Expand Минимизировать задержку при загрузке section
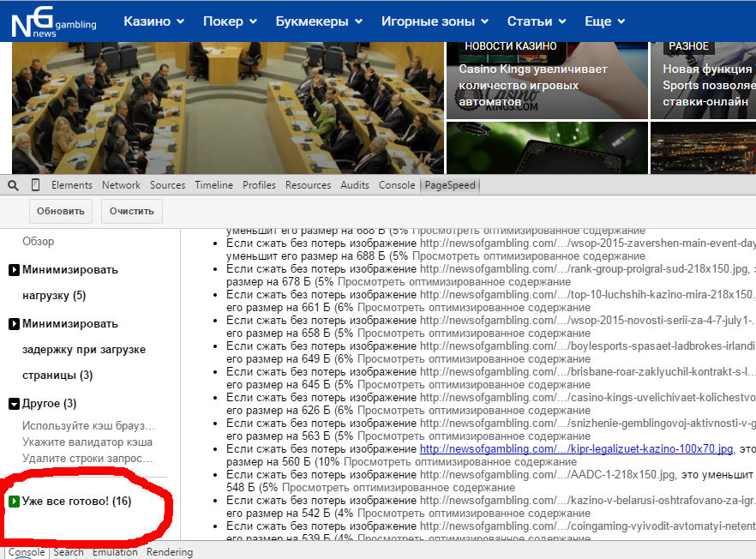 15,324
